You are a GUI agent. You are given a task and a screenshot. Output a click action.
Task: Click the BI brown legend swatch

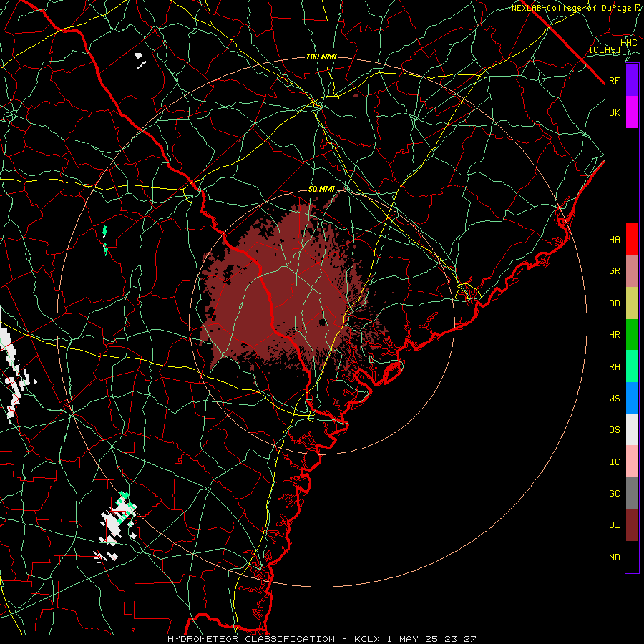(x=632, y=525)
